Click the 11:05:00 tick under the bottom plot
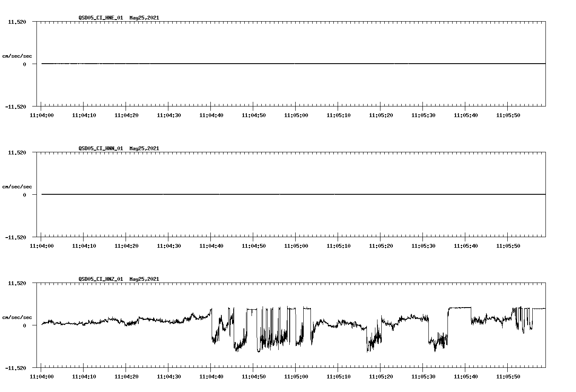Screen dimensions: 576x392 (x=297, y=375)
